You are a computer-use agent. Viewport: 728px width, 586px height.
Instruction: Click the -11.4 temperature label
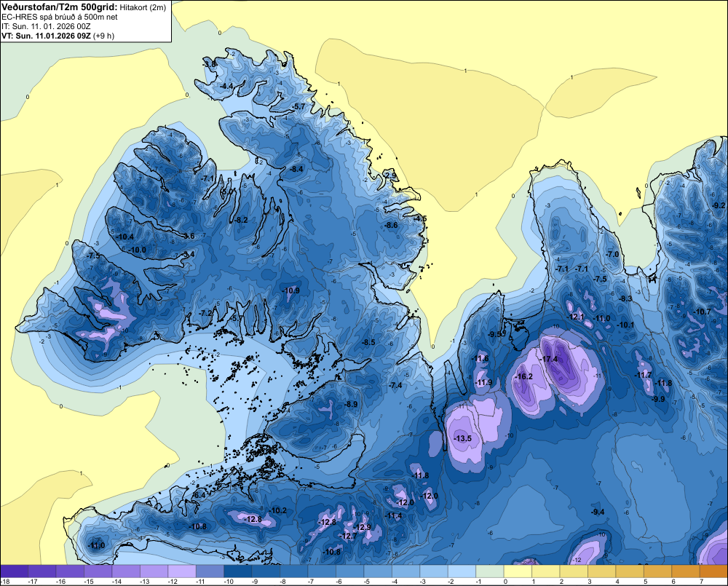tap(394, 515)
